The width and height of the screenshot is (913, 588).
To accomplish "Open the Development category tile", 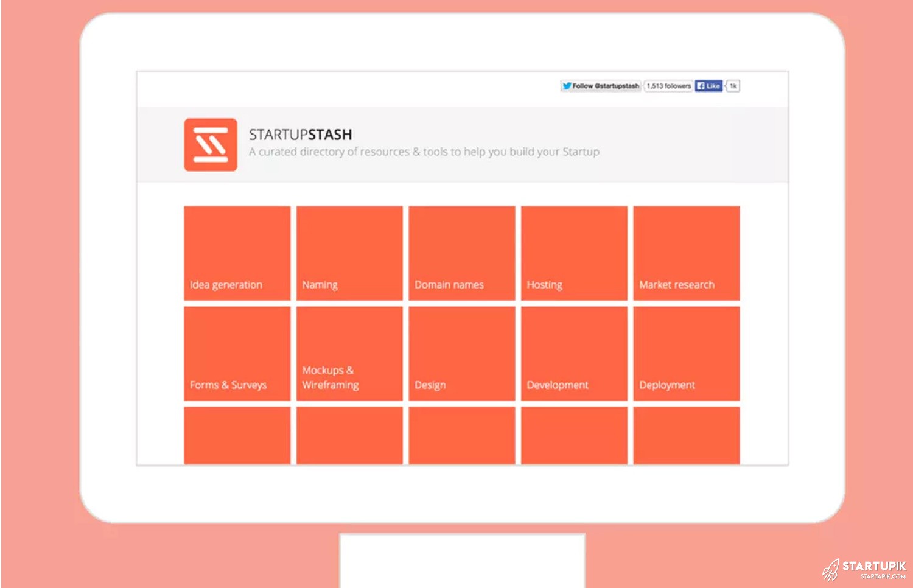I will pos(574,354).
